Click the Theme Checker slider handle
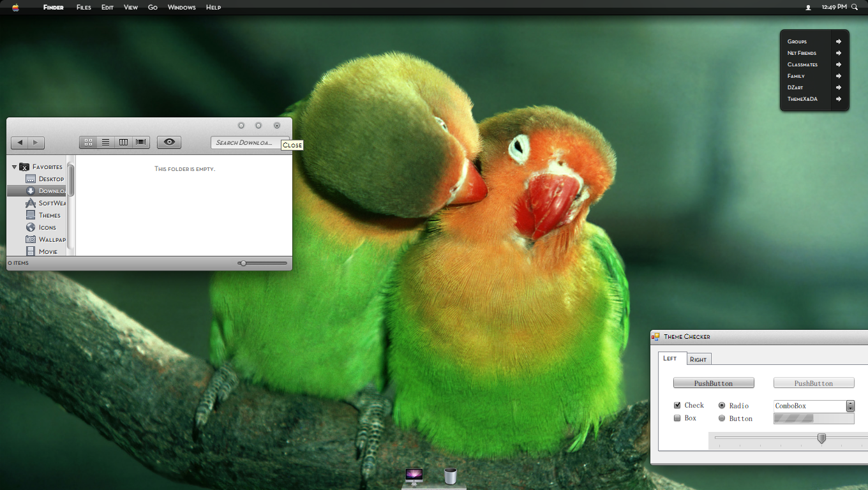 (x=822, y=438)
